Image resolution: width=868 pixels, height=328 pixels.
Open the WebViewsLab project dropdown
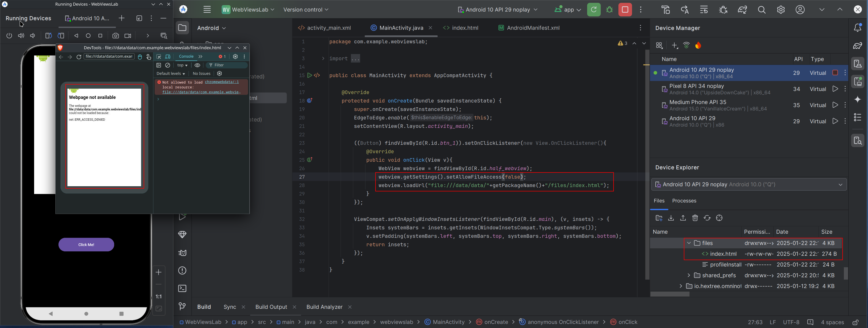click(x=248, y=9)
